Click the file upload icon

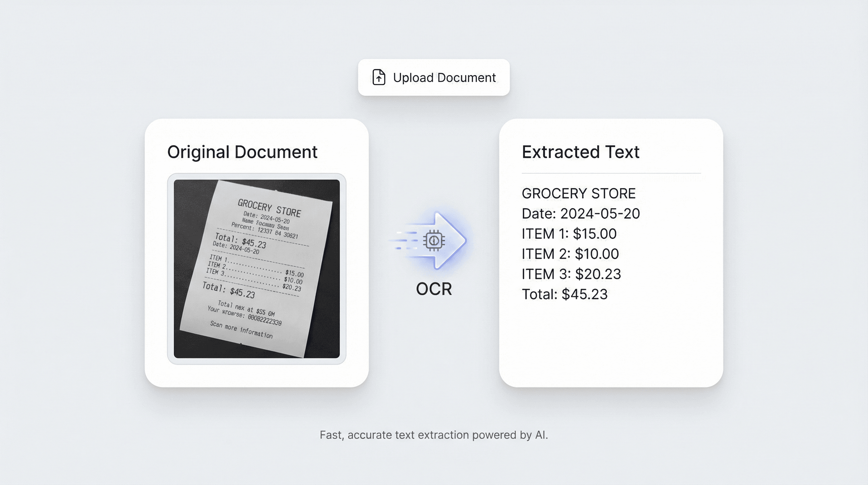(x=379, y=77)
